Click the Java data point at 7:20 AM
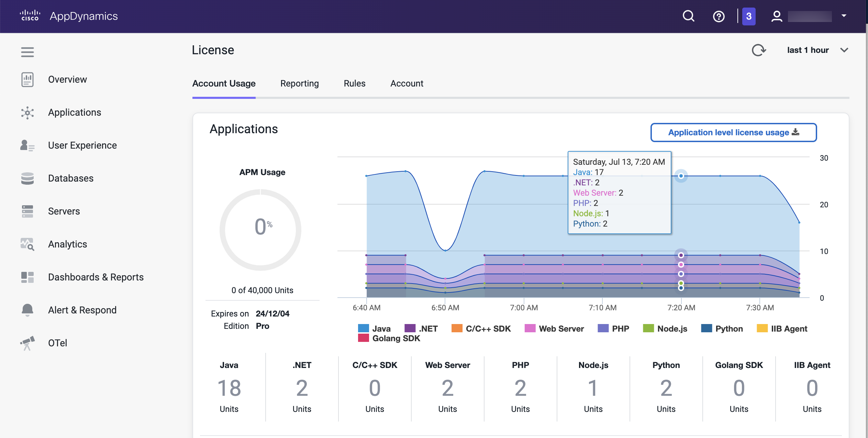Screen dimensions: 868x438 681,176
